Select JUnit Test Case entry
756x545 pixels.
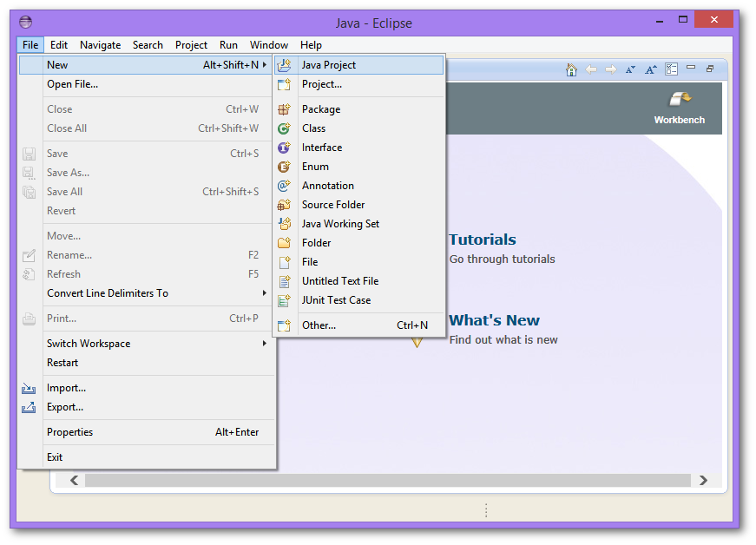[358, 300]
